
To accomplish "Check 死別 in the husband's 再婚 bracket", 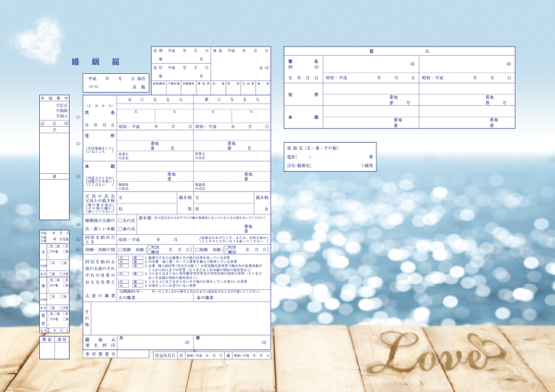I will click(149, 247).
